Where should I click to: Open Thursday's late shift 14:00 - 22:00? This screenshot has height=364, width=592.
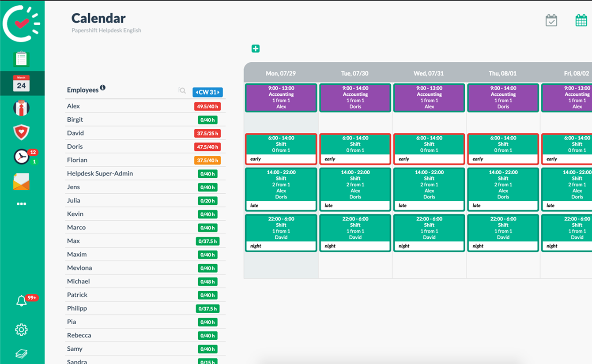[x=503, y=189]
